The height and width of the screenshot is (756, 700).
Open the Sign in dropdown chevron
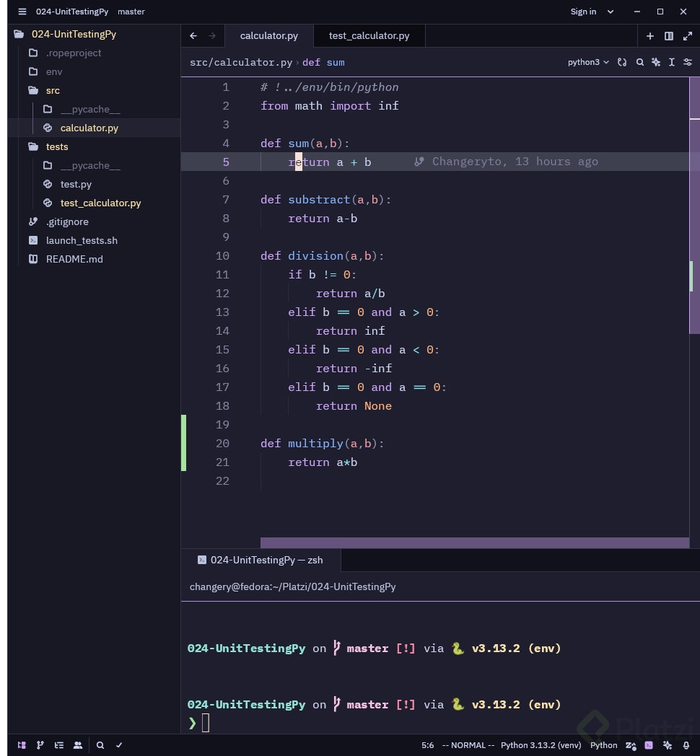click(x=611, y=12)
